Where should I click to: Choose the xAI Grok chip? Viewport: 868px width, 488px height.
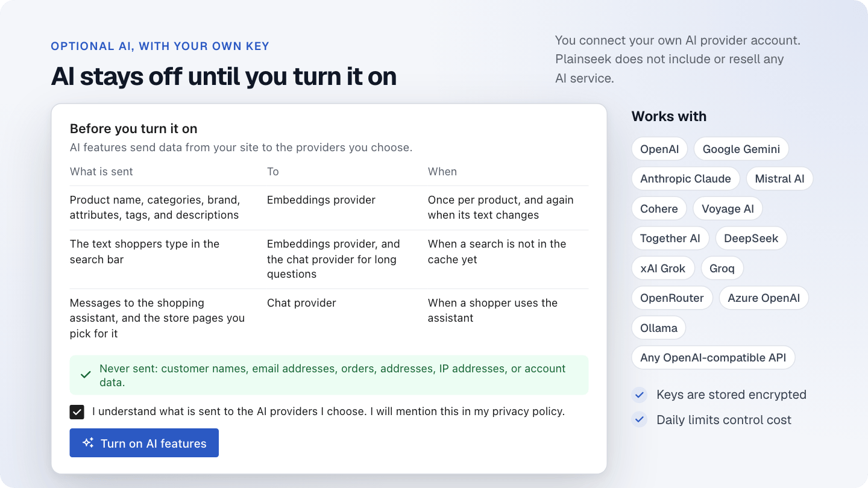663,268
